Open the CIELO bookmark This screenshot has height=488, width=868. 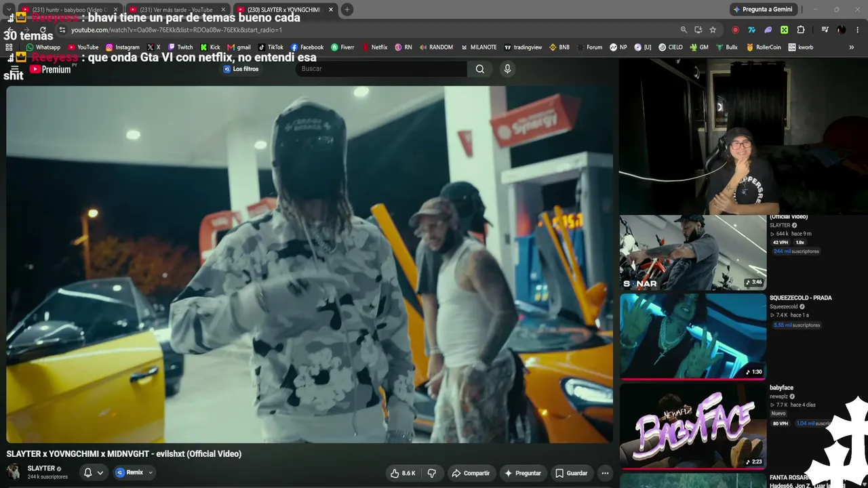click(x=671, y=47)
